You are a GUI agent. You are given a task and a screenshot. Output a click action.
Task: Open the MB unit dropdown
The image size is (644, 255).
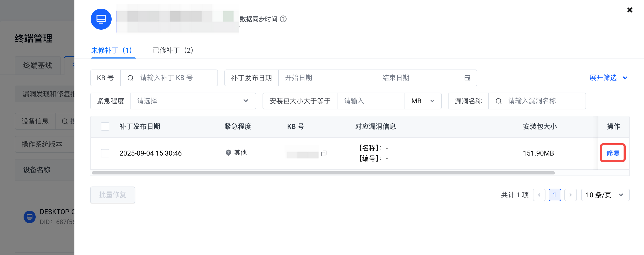coord(422,101)
